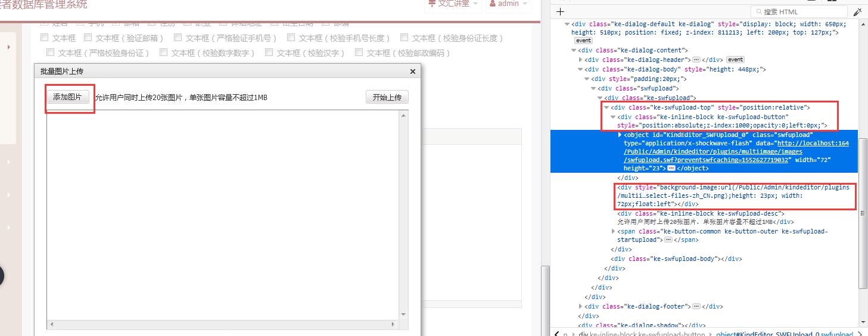This screenshot has height=336, width=868.
Task: Click the event badge on ke-dialog-header
Action: click(x=735, y=60)
